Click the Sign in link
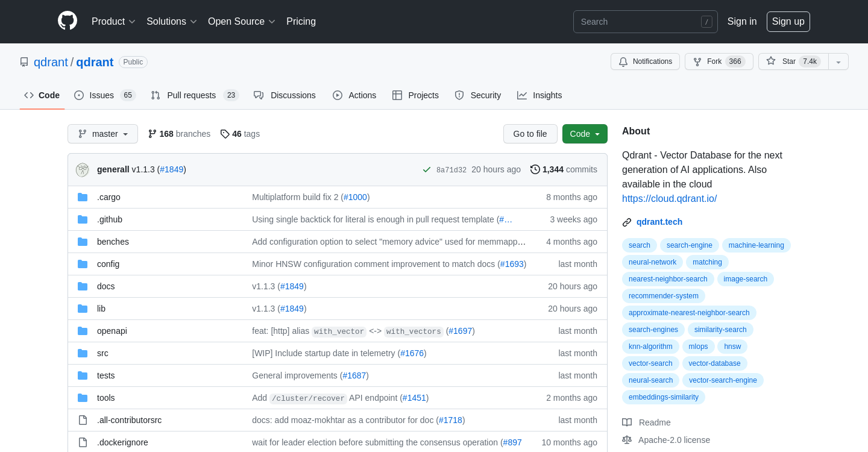Screen dimensions: 868x452 tap(742, 22)
